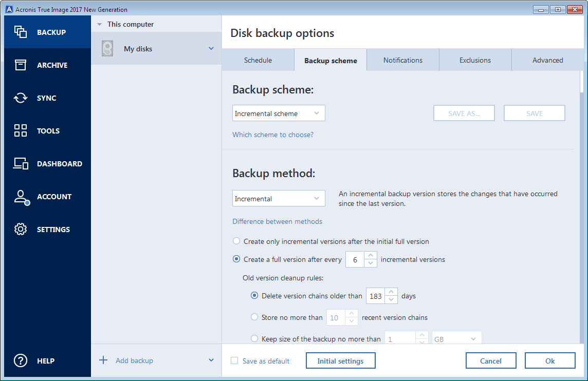Viewport: 588px width, 381px height.
Task: Select create only incremental versions option
Action: pos(236,241)
